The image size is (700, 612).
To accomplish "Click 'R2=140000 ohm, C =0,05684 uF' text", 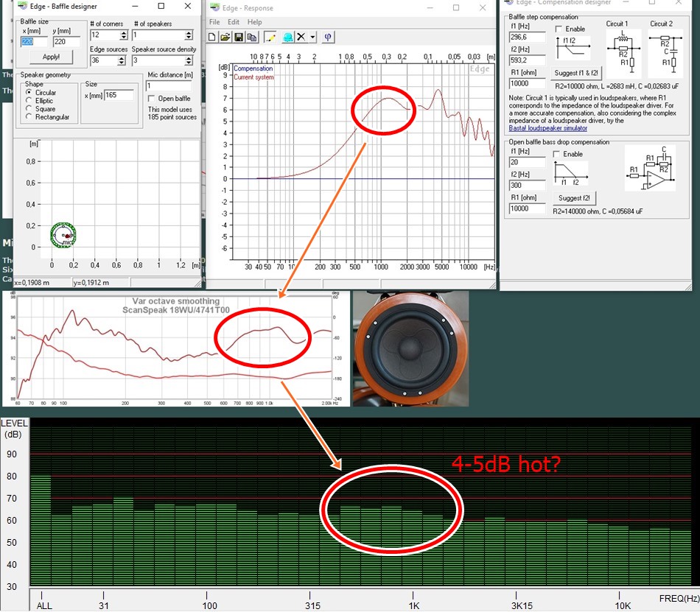I will click(598, 211).
